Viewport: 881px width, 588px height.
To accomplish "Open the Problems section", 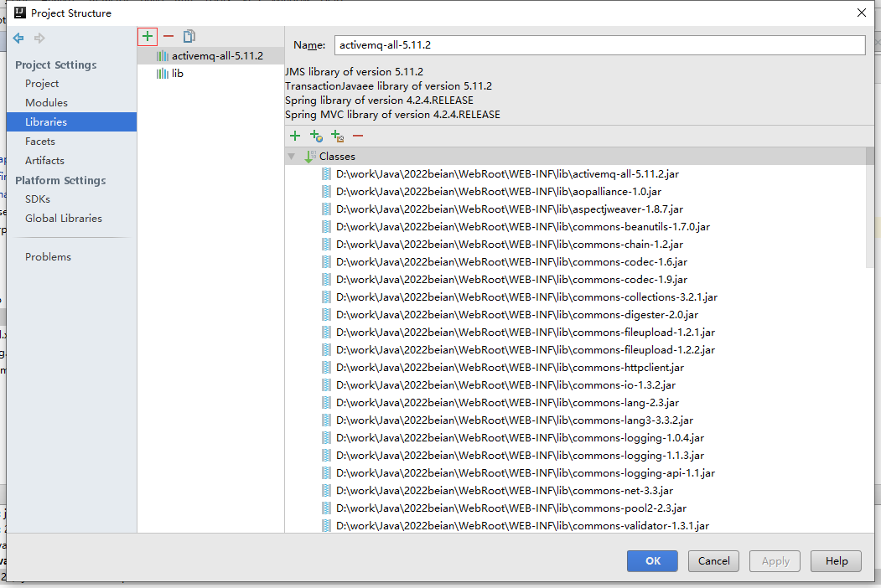I will (x=48, y=257).
